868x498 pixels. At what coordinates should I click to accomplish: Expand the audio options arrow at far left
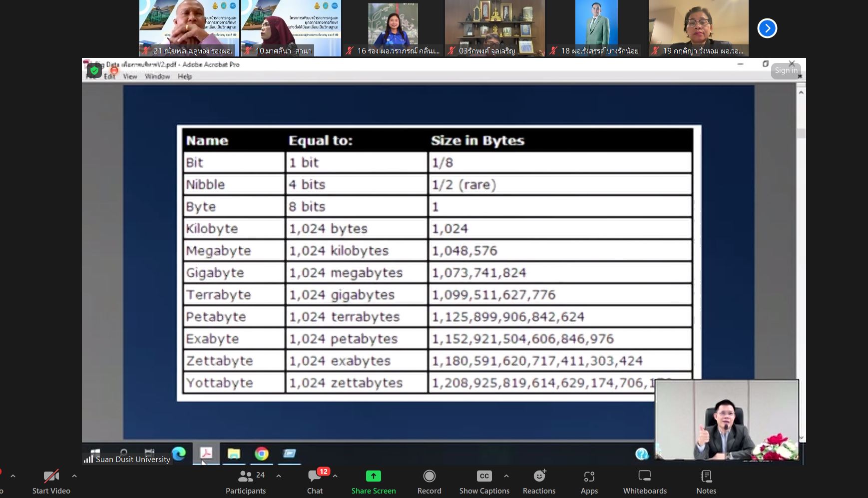pos(13,476)
